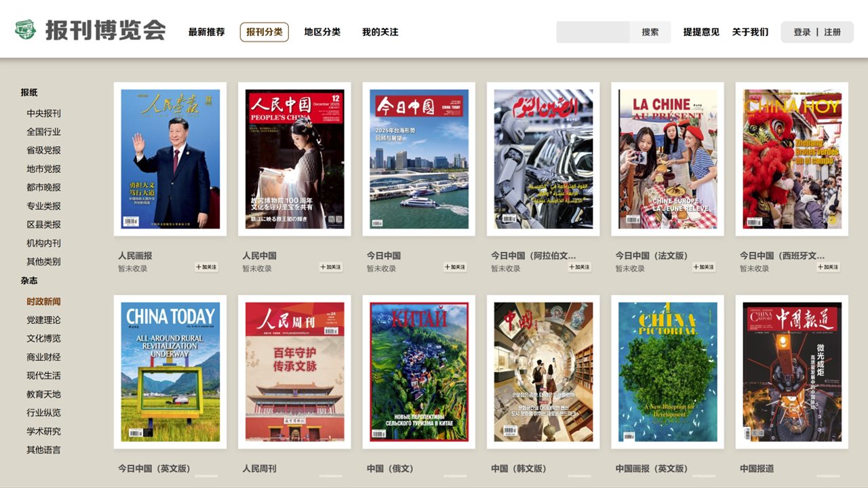Click the 人民中国 title text
The image size is (868, 488).
pos(259,256)
